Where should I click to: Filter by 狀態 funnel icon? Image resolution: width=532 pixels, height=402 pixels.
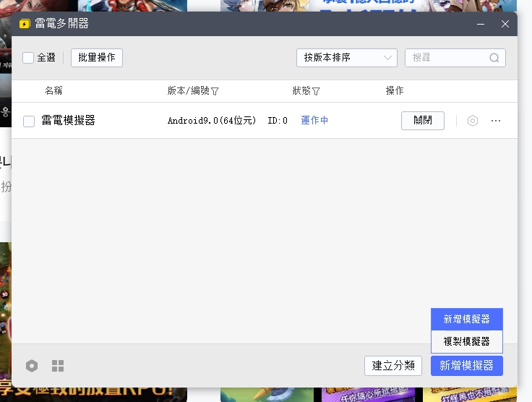pos(316,91)
